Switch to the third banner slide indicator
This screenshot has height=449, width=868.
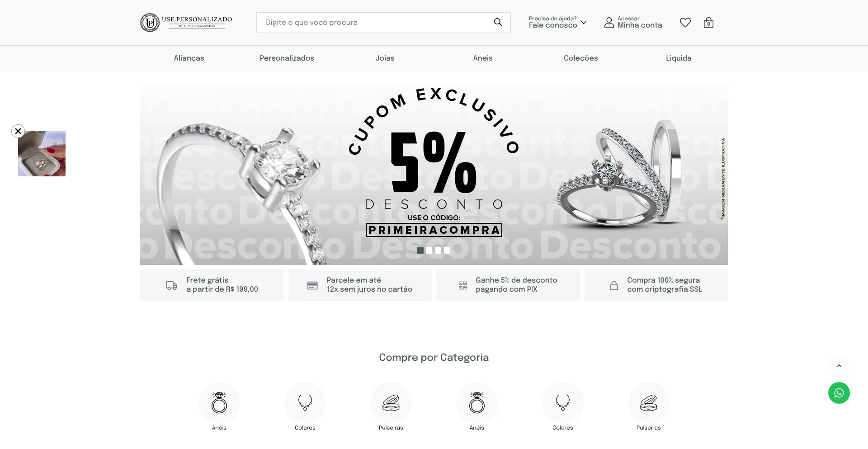(438, 250)
